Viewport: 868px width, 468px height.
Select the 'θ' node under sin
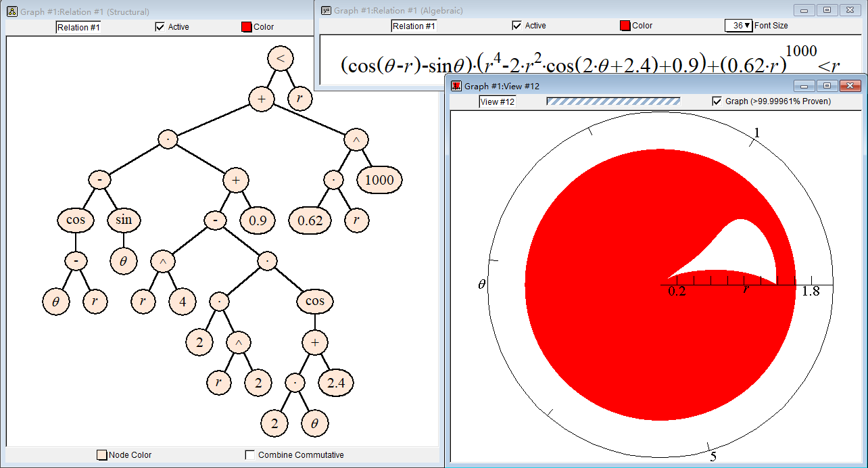pos(124,261)
